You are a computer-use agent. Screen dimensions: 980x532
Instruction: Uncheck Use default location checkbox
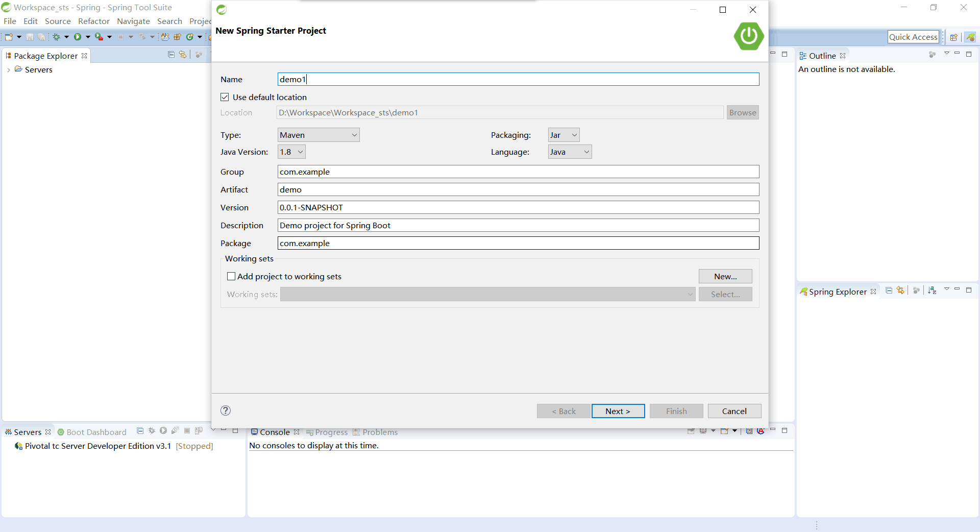(225, 97)
